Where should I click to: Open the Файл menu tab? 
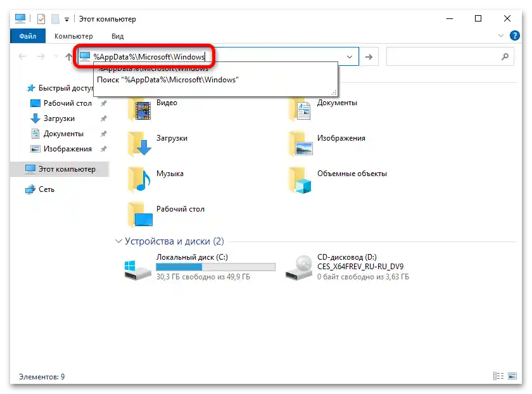[27, 36]
